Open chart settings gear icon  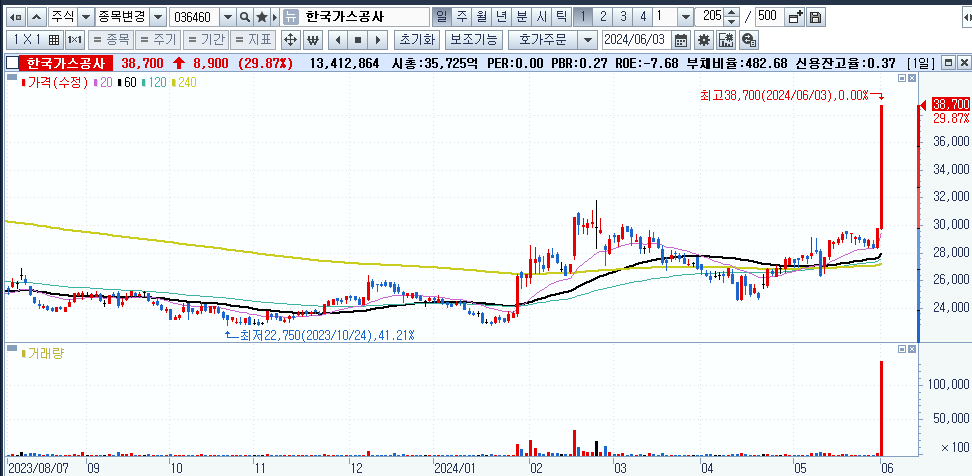tap(703, 40)
